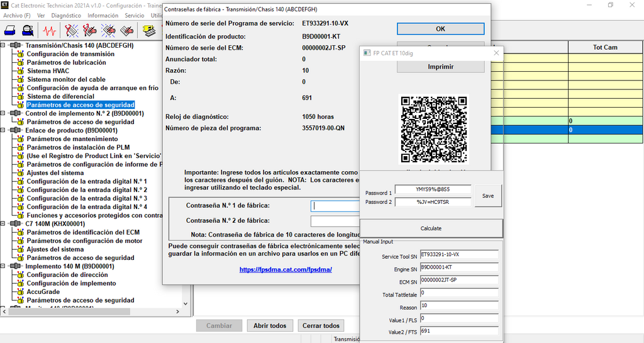Viewport: 644px width, 343px height.
Task: Click Save in FP CAT ET window
Action: coord(488,196)
